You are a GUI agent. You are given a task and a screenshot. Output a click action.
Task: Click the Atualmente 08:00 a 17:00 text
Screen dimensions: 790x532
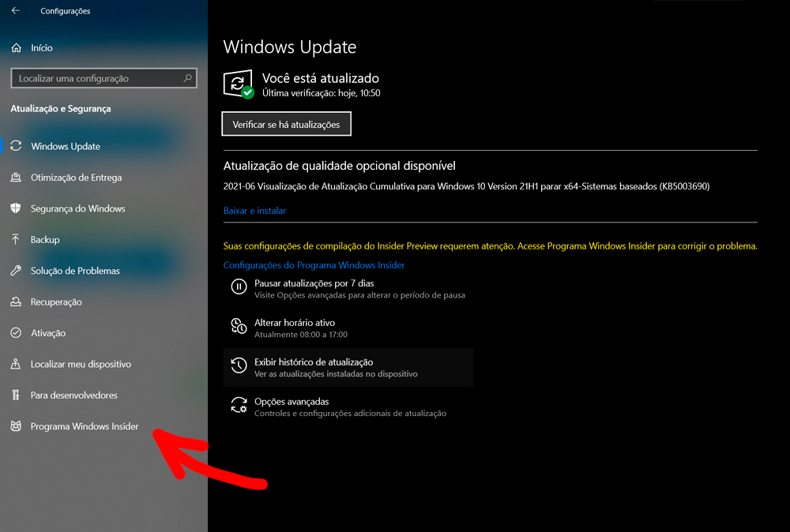coord(301,334)
